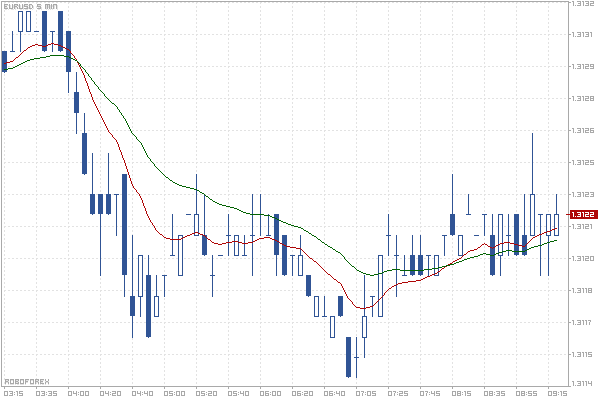Select the 03:35 time axis label
Screen dimensions: 600x400
point(46,393)
